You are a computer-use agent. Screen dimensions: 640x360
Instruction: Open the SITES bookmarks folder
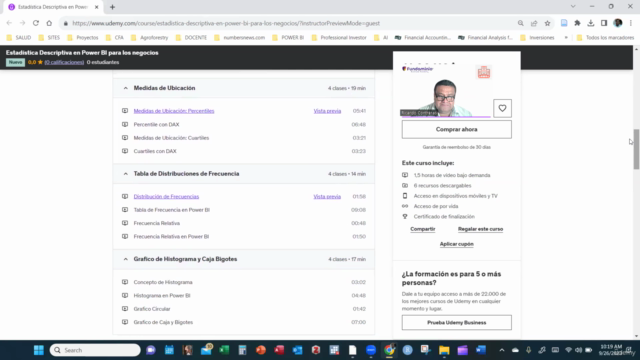(49, 38)
